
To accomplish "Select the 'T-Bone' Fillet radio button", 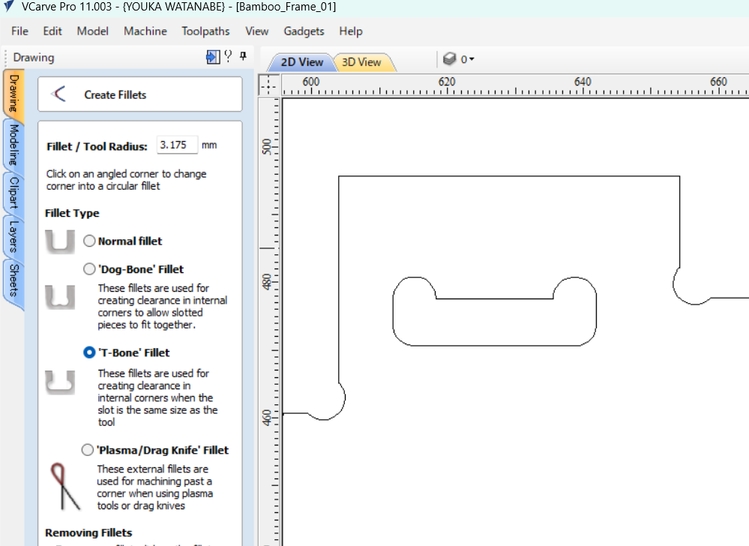I will (x=89, y=353).
